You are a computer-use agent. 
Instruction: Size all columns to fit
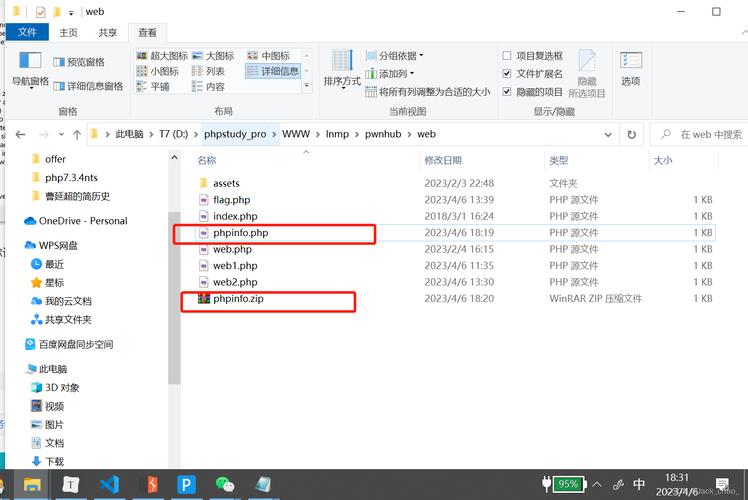[427, 92]
